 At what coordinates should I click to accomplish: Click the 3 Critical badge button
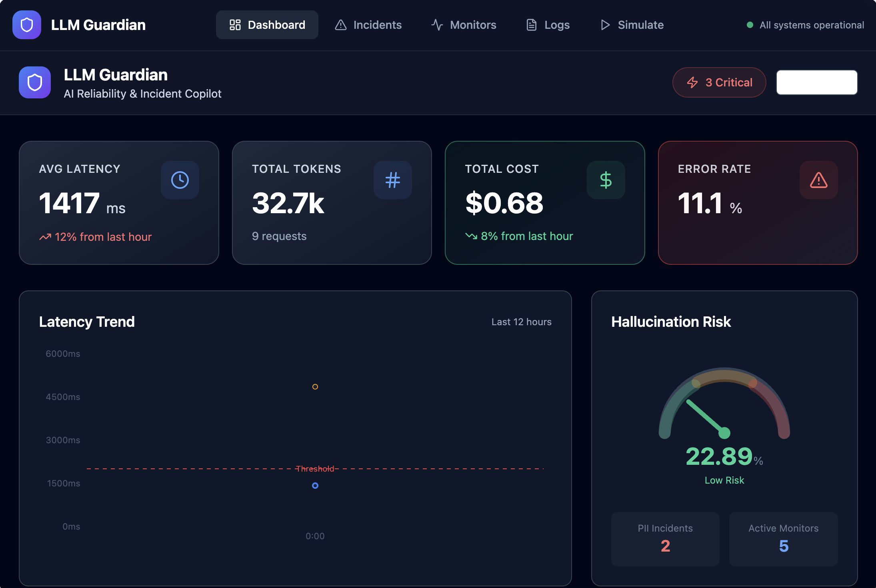click(x=719, y=82)
